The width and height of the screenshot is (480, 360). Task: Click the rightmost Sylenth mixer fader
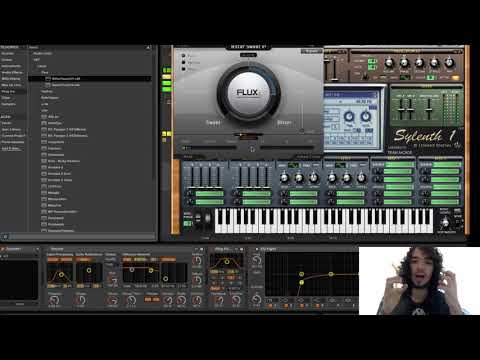pyautogui.click(x=429, y=109)
